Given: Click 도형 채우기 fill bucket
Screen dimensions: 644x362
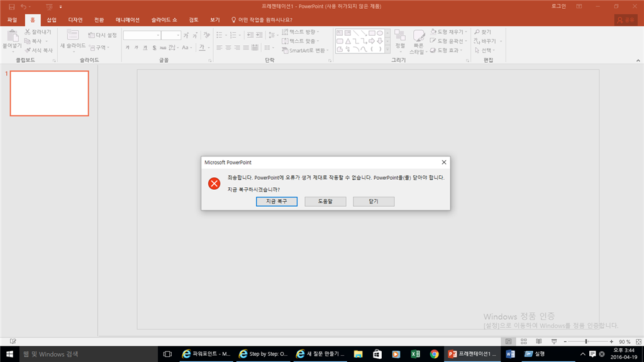Looking at the screenshot, I should [433, 31].
